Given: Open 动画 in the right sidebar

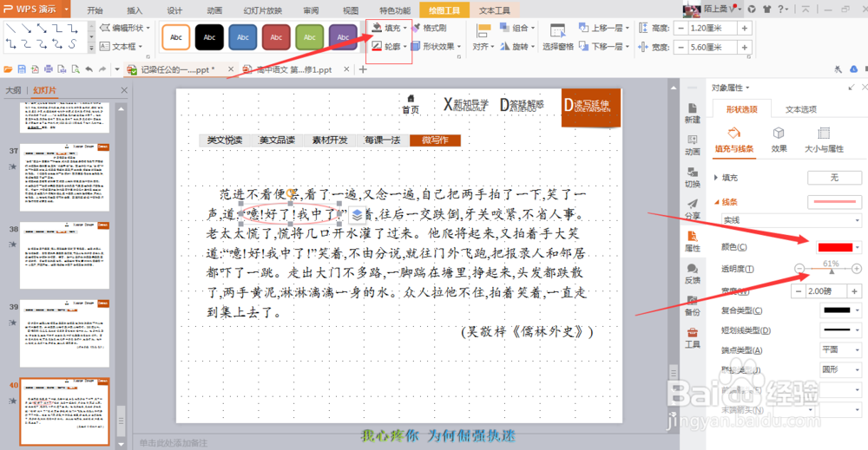Looking at the screenshot, I should (692, 146).
